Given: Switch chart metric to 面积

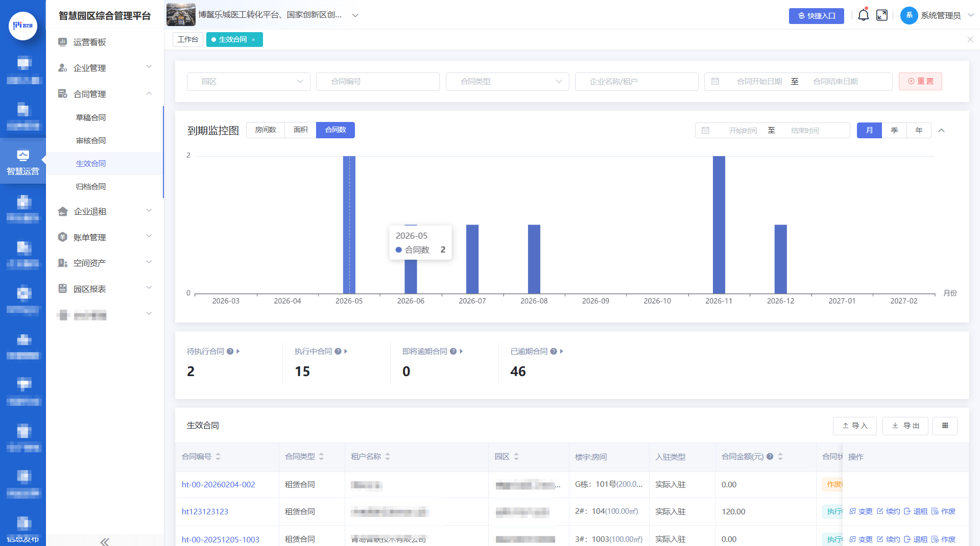Looking at the screenshot, I should [300, 130].
